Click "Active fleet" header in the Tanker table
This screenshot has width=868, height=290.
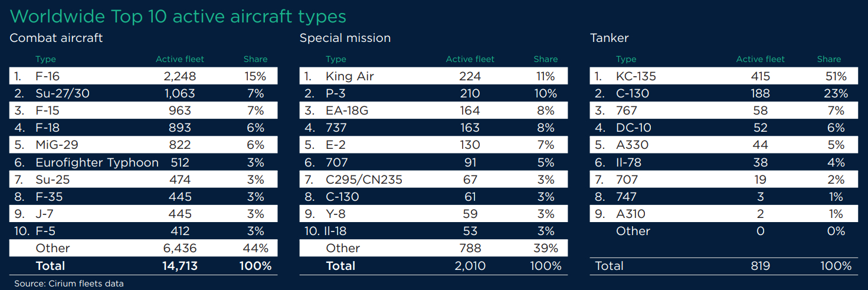click(760, 59)
